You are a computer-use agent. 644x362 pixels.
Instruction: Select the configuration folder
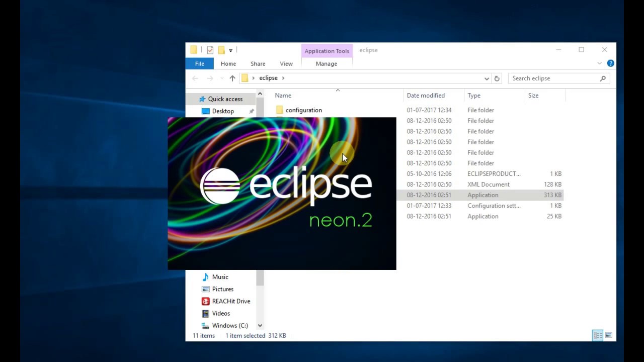tap(303, 110)
